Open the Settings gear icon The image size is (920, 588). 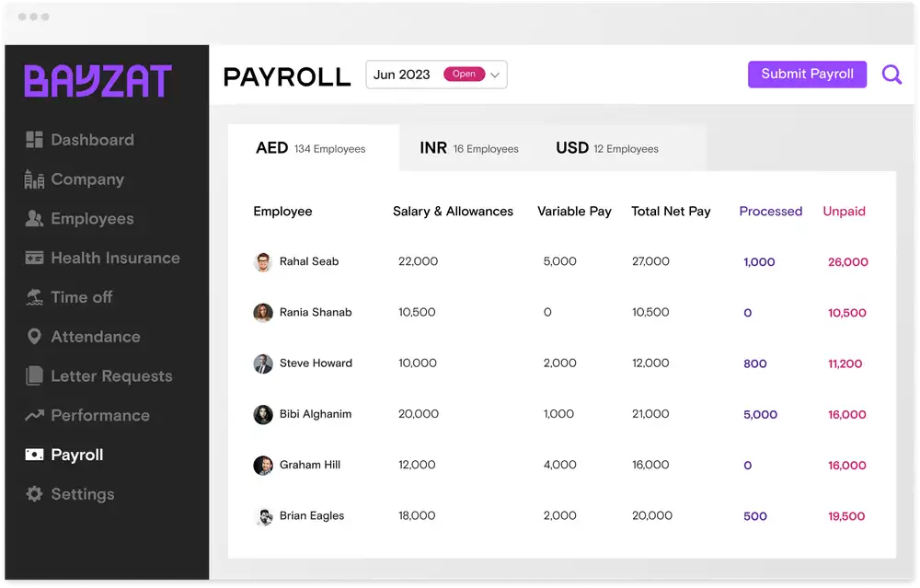point(33,494)
